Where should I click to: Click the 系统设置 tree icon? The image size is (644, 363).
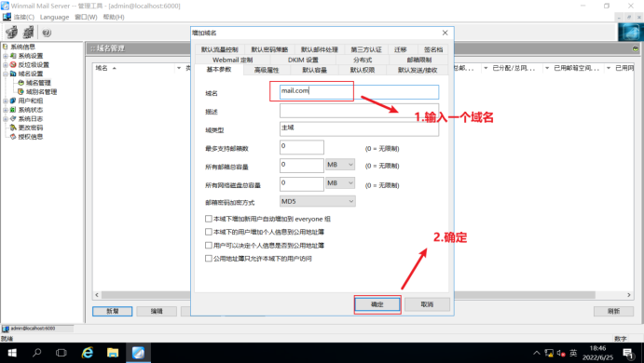pos(13,56)
